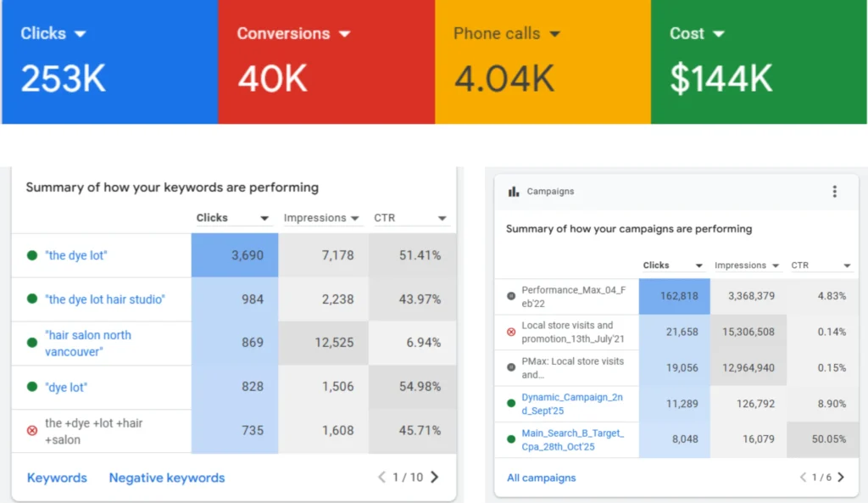Open the "hair salon north vancouver" keyword
The width and height of the screenshot is (868, 503).
click(x=88, y=343)
